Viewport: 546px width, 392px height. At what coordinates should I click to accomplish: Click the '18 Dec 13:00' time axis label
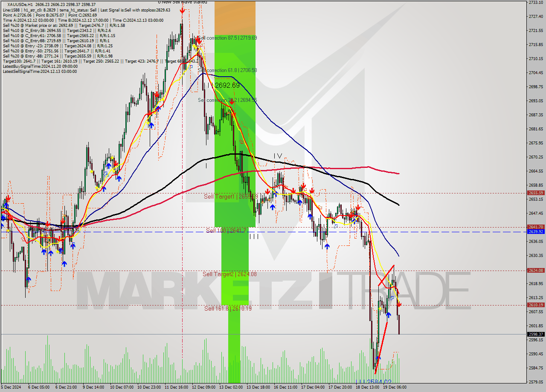tap(368, 387)
